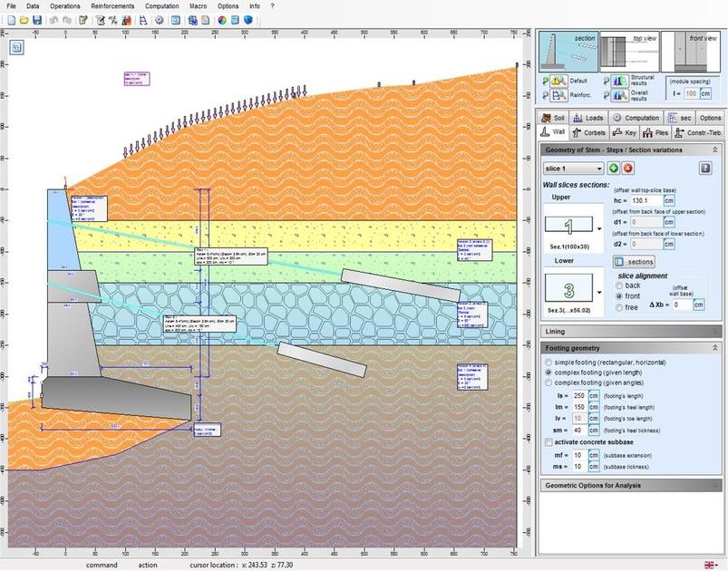This screenshot has width=728, height=571.
Task: Open a file using the toolbar folder icon
Action: pyautogui.click(x=23, y=19)
